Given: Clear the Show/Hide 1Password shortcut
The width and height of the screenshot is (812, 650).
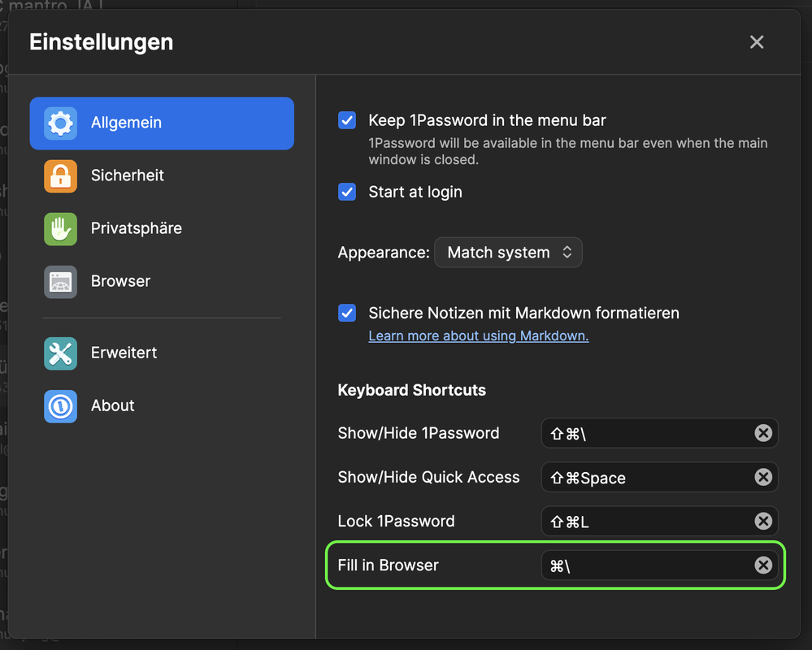Looking at the screenshot, I should [x=762, y=433].
